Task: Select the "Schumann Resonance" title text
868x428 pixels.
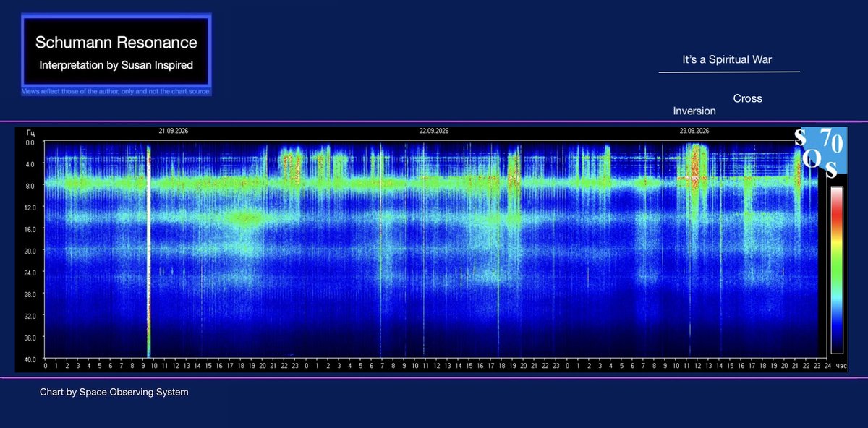Action: (x=116, y=43)
